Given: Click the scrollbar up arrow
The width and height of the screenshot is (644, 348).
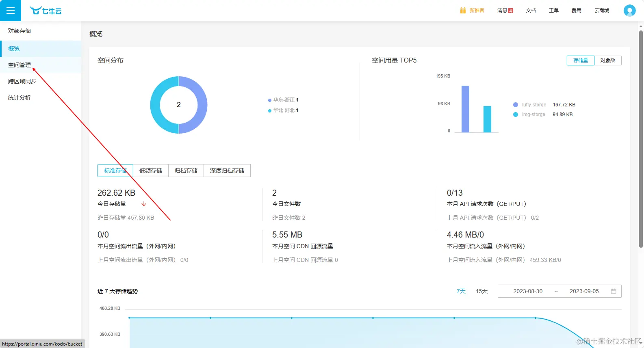Looking at the screenshot, I should point(641,26).
